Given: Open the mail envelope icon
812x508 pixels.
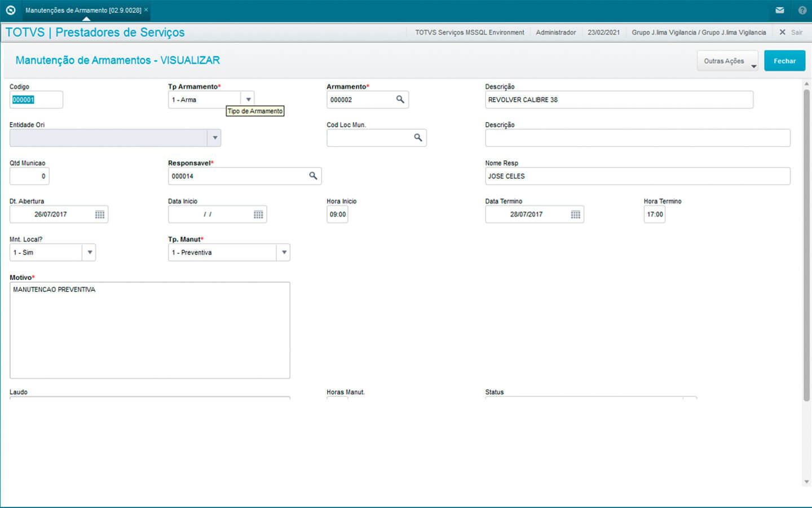Looking at the screenshot, I should click(x=780, y=10).
